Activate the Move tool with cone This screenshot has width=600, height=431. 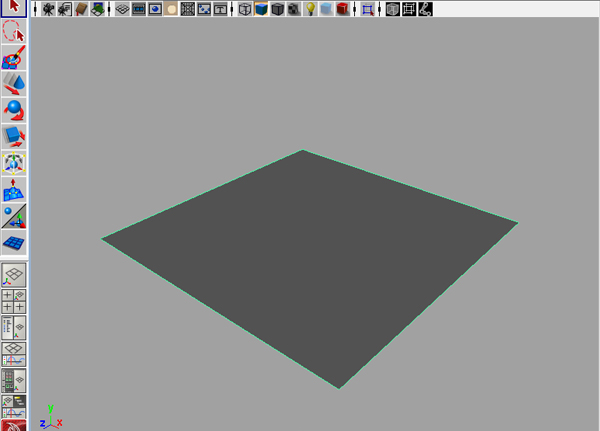coord(14,84)
